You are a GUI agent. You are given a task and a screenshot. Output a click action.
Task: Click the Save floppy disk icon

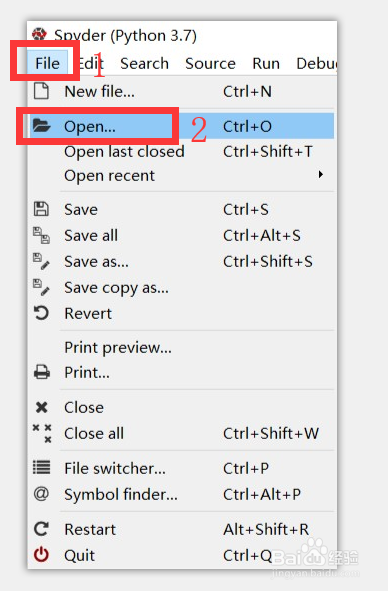pos(41,209)
